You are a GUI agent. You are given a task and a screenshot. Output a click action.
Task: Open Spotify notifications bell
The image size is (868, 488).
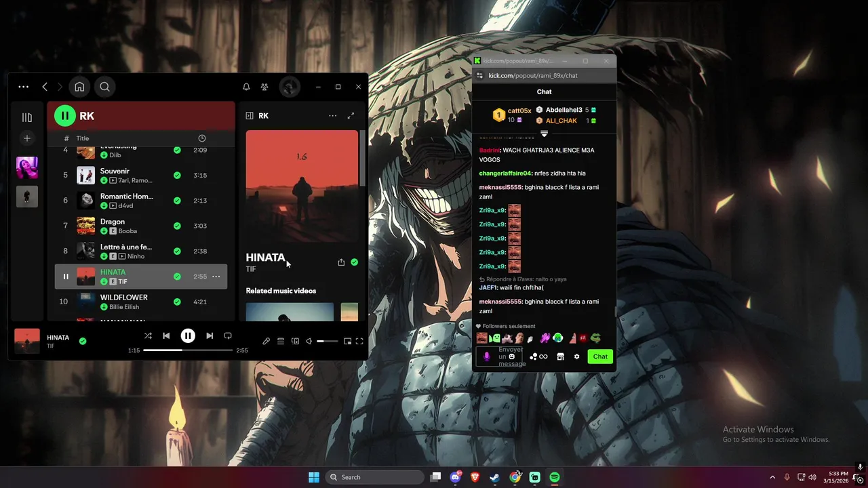[x=246, y=87]
